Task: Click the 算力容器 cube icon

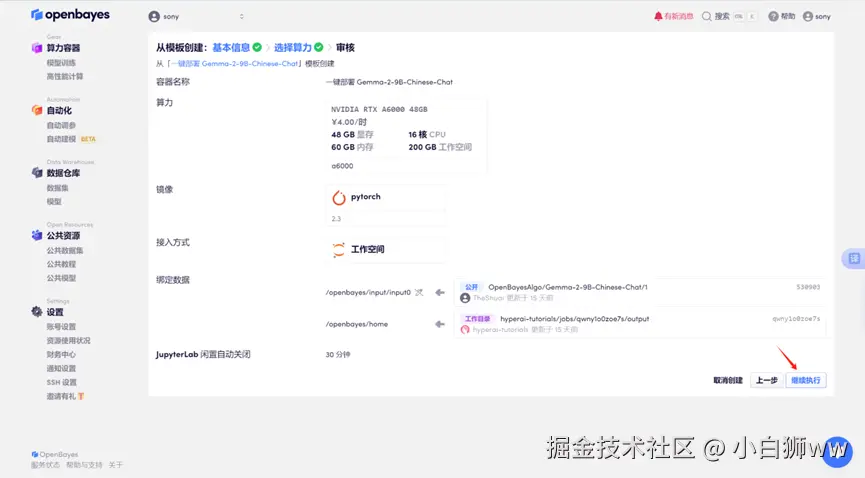Action: click(x=37, y=48)
